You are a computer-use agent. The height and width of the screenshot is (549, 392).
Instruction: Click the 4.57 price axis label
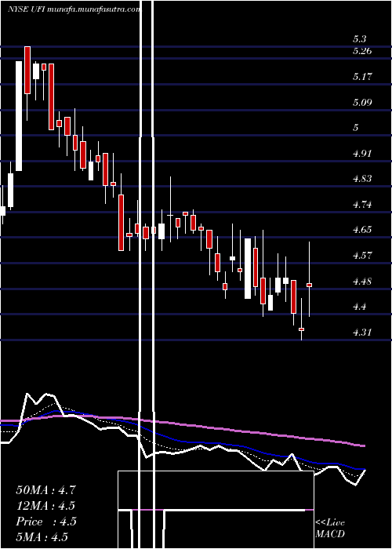362,256
